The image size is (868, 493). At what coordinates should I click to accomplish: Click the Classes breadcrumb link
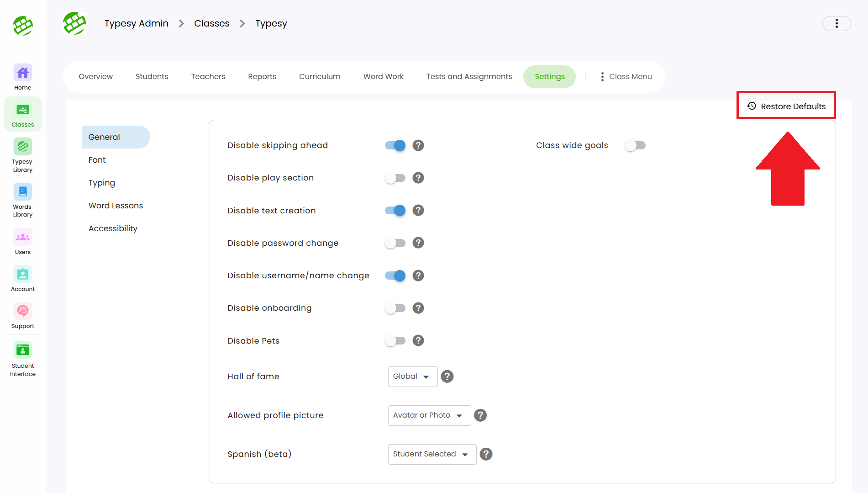pyautogui.click(x=211, y=24)
